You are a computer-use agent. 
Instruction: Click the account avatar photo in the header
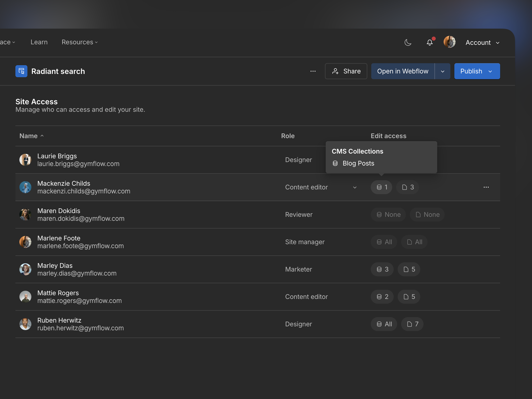(450, 42)
